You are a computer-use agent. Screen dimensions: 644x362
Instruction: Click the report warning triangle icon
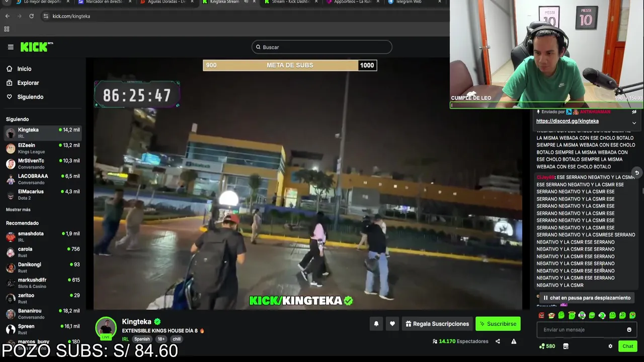[x=514, y=341]
